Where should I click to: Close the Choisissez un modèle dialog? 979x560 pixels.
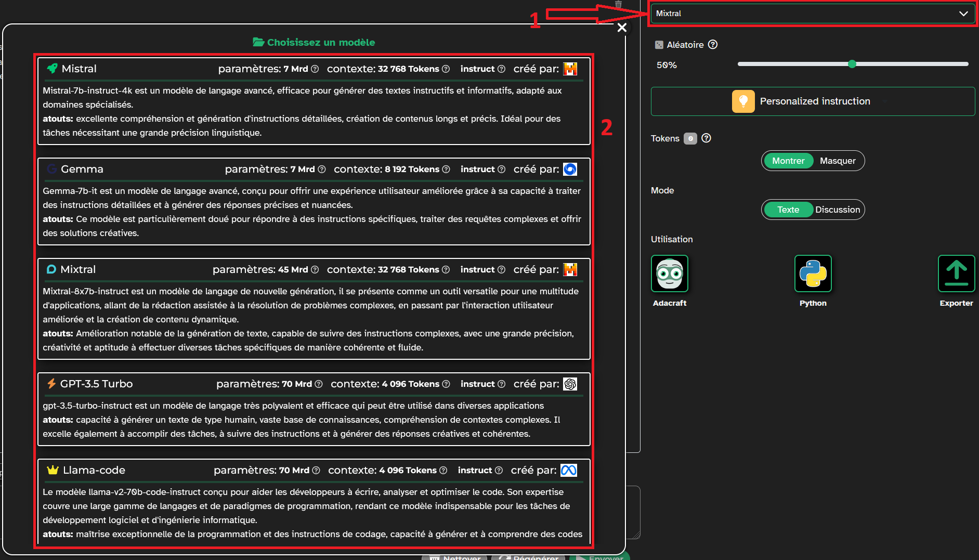point(621,28)
